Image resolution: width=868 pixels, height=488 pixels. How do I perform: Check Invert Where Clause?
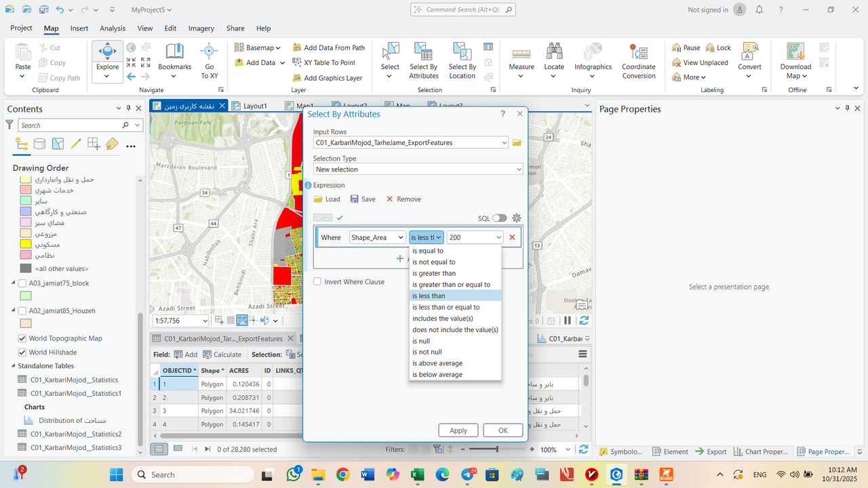click(317, 282)
